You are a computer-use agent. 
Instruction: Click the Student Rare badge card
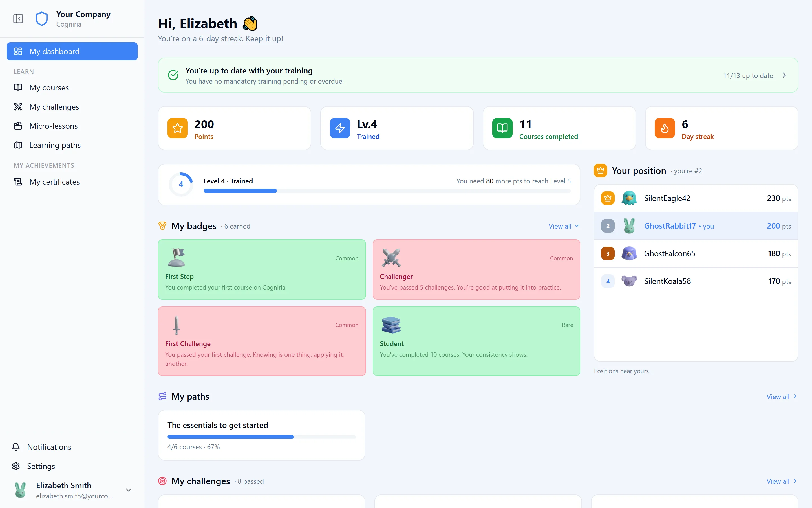(476, 341)
